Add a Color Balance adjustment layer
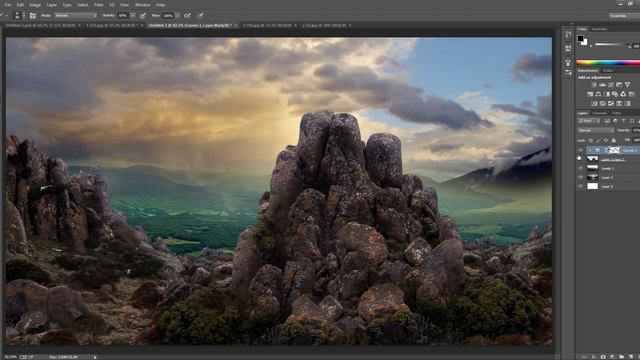640x360 pixels. point(598,94)
